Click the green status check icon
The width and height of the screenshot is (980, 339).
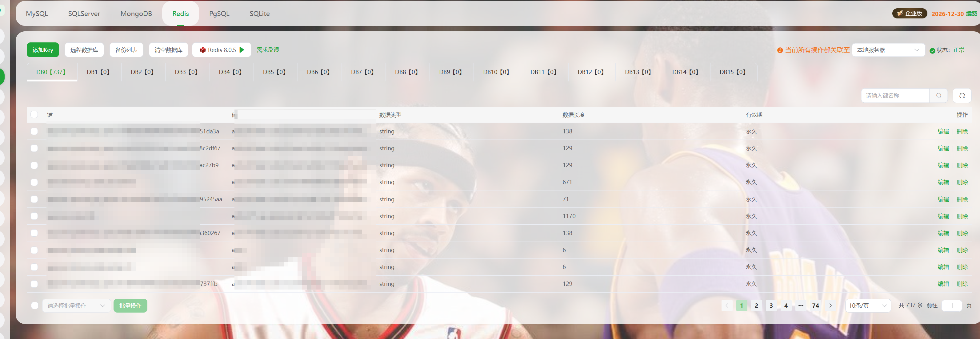932,50
